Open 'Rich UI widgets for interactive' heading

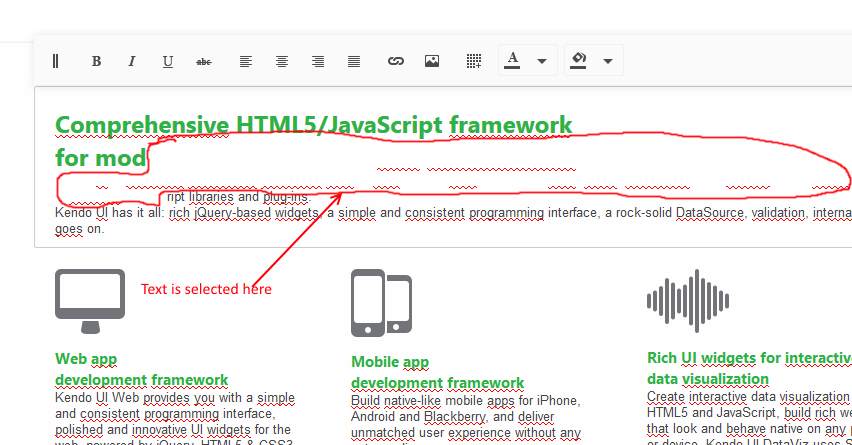click(749, 358)
